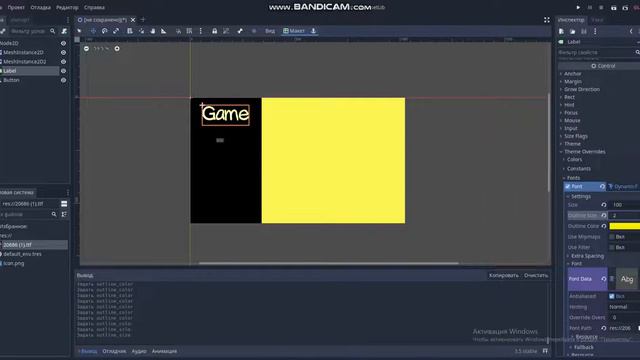Zoom out of the canvas viewport
640x360 pixels.
[86, 49]
